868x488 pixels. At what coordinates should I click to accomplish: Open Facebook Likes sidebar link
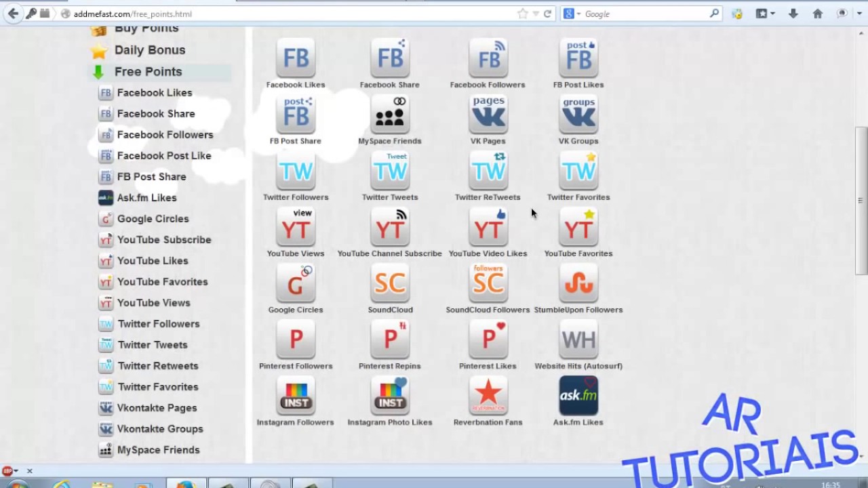[x=155, y=93]
